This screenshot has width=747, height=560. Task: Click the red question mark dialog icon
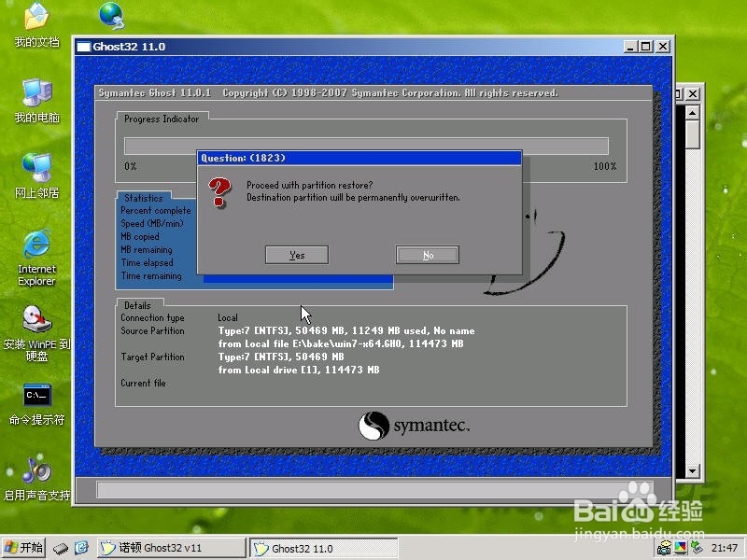coord(219,192)
